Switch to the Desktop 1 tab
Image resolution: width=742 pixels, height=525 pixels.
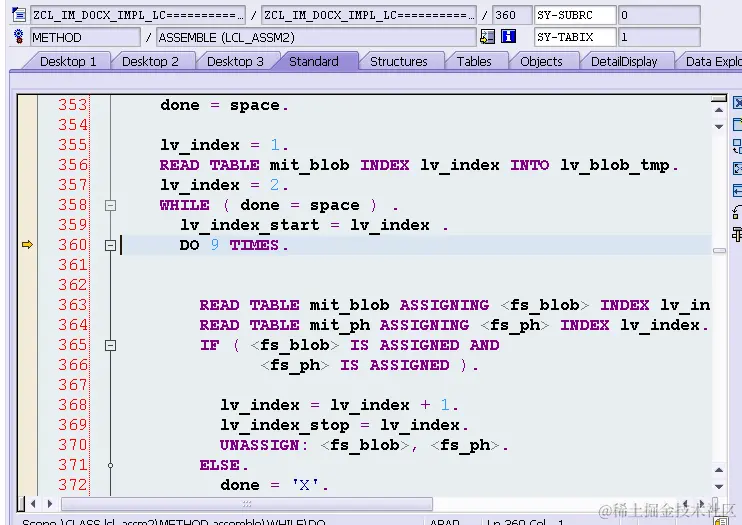click(x=68, y=62)
